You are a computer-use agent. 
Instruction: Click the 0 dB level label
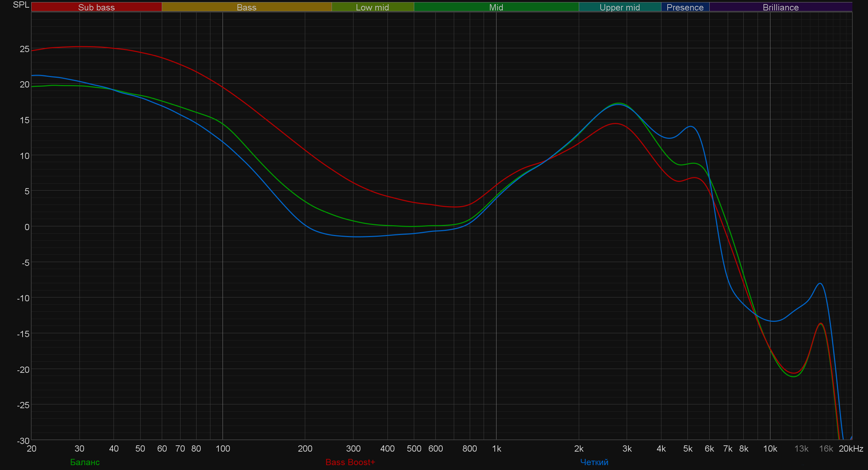pos(27,227)
